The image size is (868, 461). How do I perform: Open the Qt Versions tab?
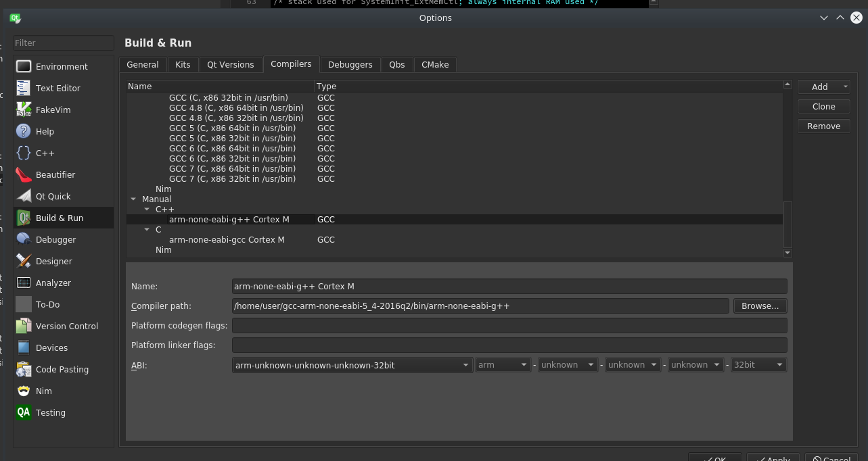(x=231, y=64)
